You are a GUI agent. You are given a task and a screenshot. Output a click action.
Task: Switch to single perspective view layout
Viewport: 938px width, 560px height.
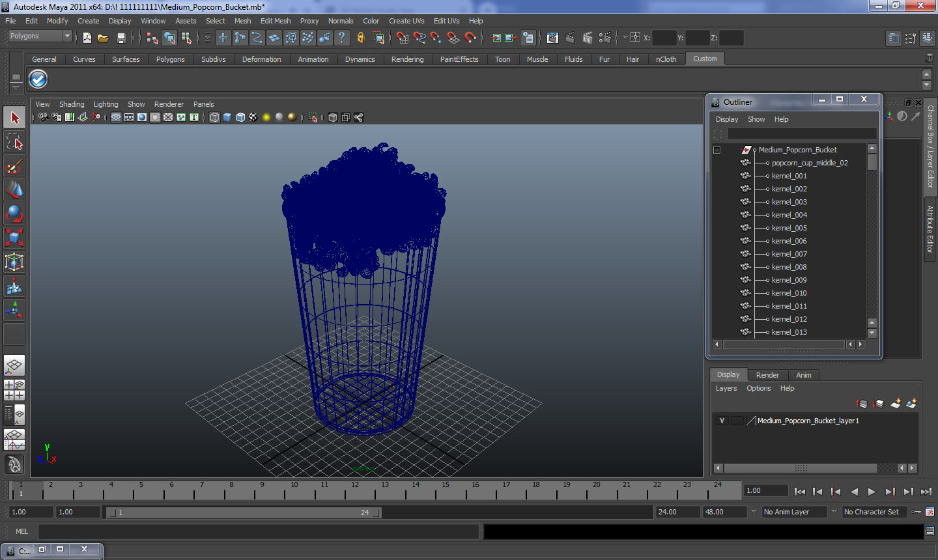pyautogui.click(x=14, y=366)
